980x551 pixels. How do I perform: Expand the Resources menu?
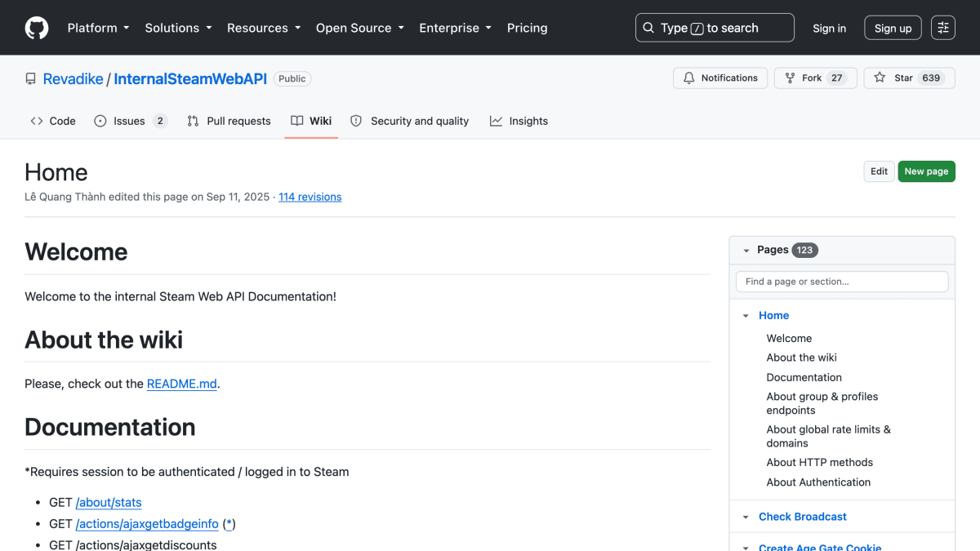click(264, 28)
